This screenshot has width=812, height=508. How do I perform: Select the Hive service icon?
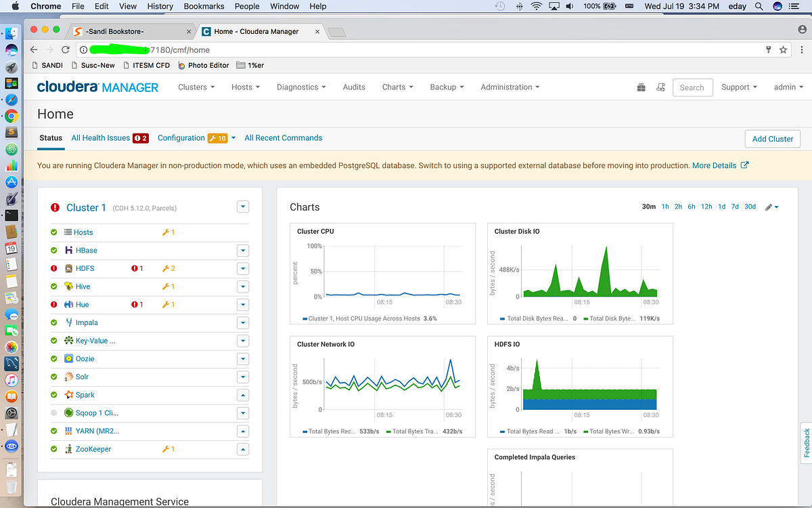click(x=68, y=287)
